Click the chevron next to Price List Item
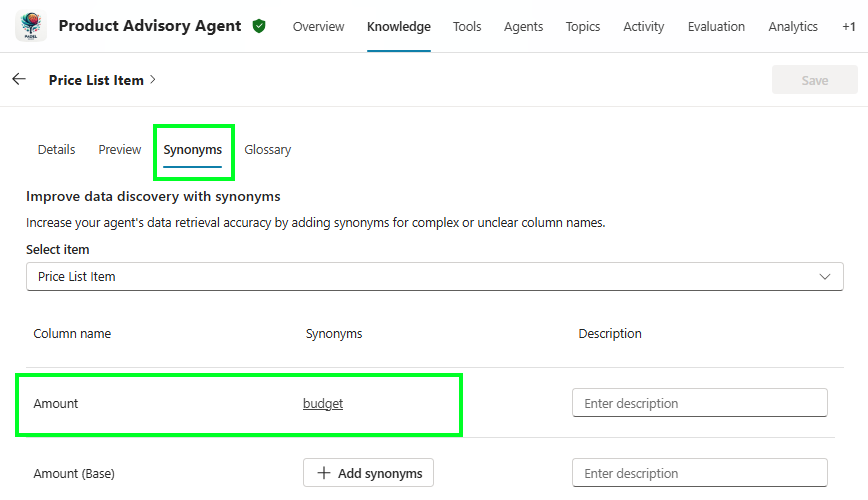The width and height of the screenshot is (868, 500). pyautogui.click(x=153, y=80)
